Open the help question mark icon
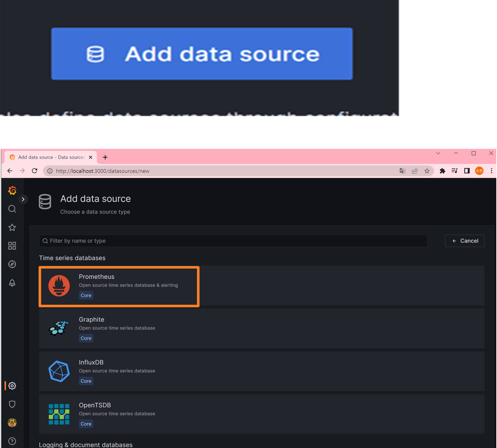Screen dimensions: 497x448 [x=12, y=441]
